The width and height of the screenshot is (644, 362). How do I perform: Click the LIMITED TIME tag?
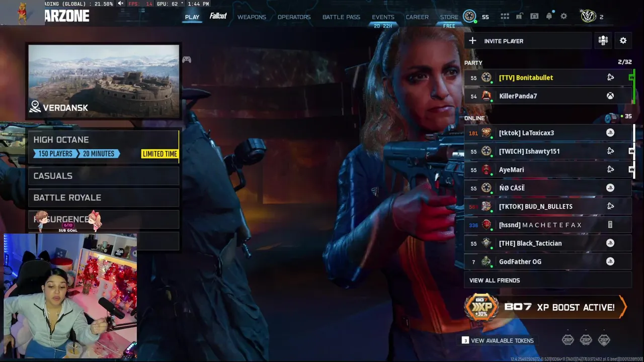pyautogui.click(x=159, y=154)
